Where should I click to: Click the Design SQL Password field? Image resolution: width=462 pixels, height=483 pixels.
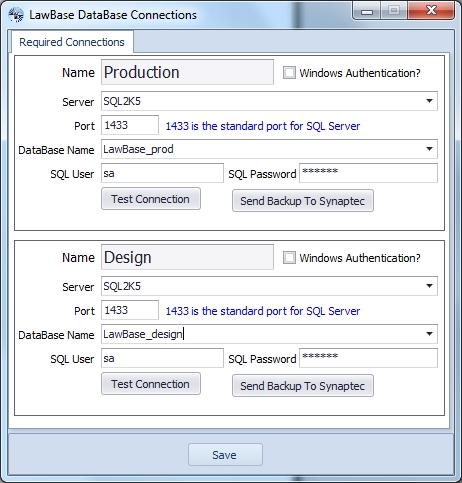368,358
